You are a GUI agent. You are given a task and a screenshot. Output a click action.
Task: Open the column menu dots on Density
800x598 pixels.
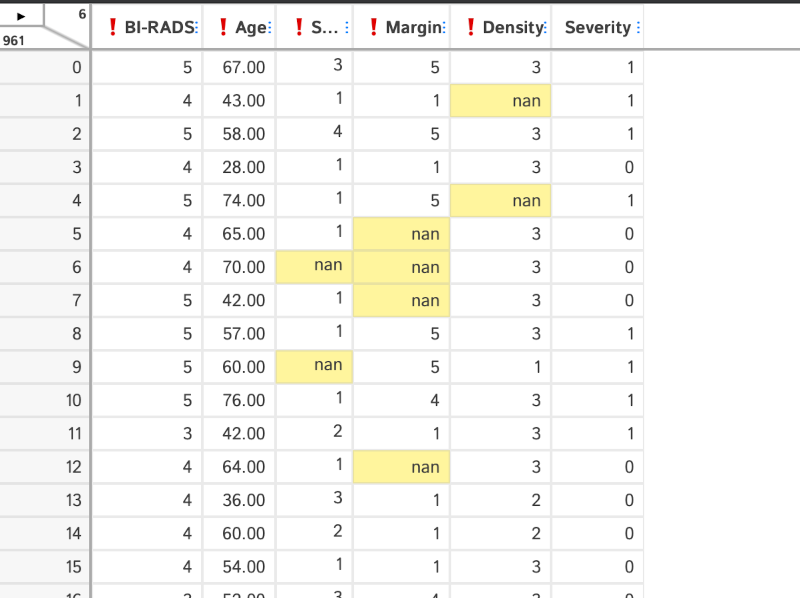(x=546, y=28)
